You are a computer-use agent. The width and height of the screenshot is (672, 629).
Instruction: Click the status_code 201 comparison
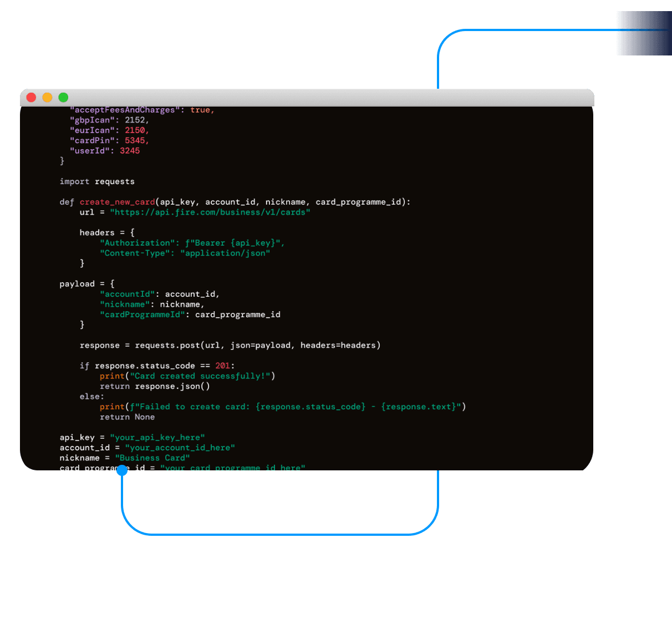pyautogui.click(x=223, y=366)
